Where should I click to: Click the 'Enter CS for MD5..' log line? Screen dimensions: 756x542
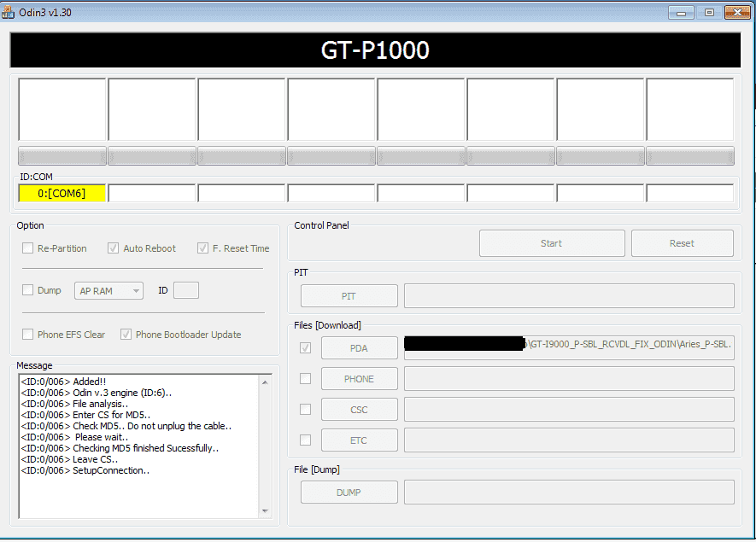click(x=85, y=415)
